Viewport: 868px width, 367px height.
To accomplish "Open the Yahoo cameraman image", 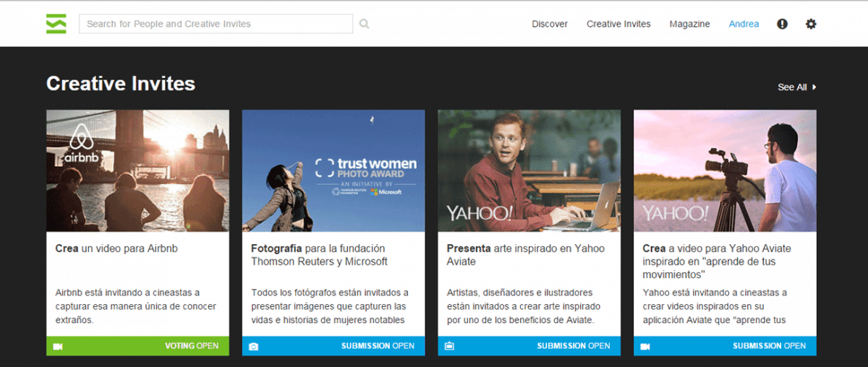I will pos(725,170).
